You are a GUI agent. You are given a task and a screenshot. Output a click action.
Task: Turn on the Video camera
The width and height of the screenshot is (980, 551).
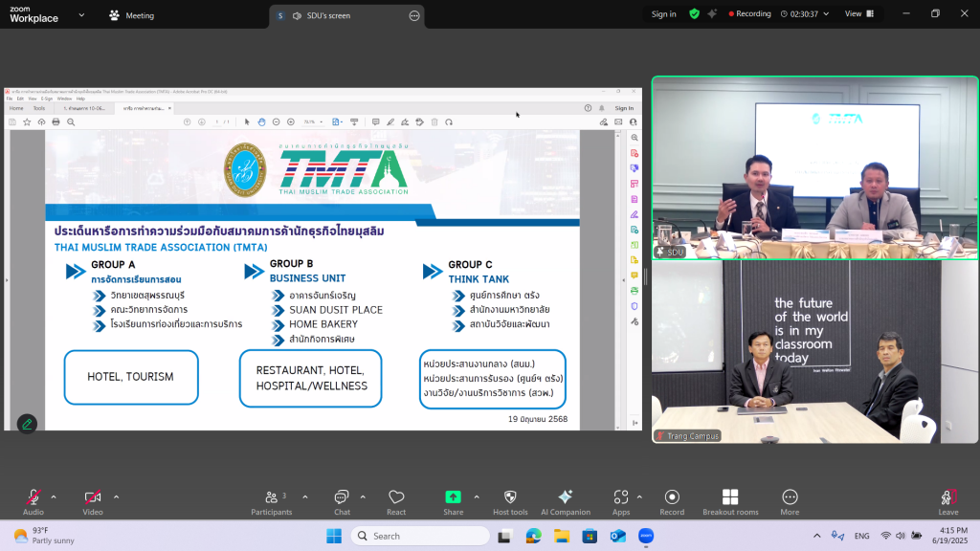[93, 497]
